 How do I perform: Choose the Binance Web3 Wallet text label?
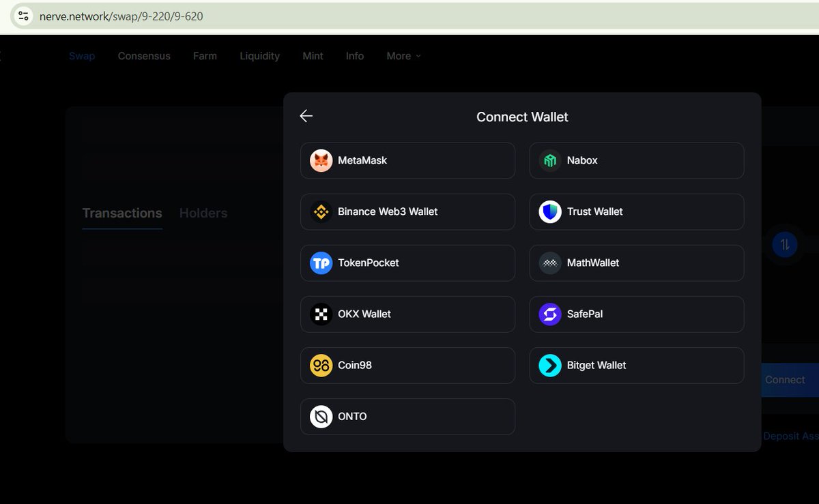click(x=388, y=211)
